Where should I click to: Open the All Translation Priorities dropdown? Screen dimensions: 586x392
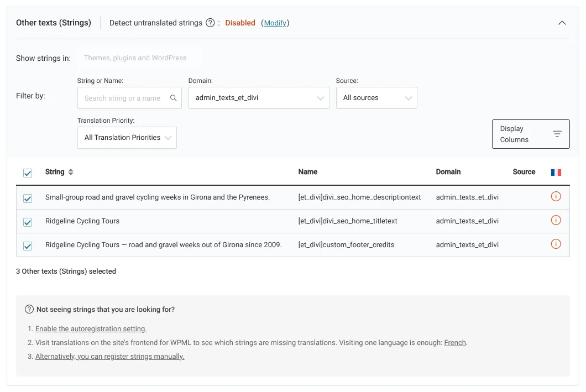[x=127, y=138]
